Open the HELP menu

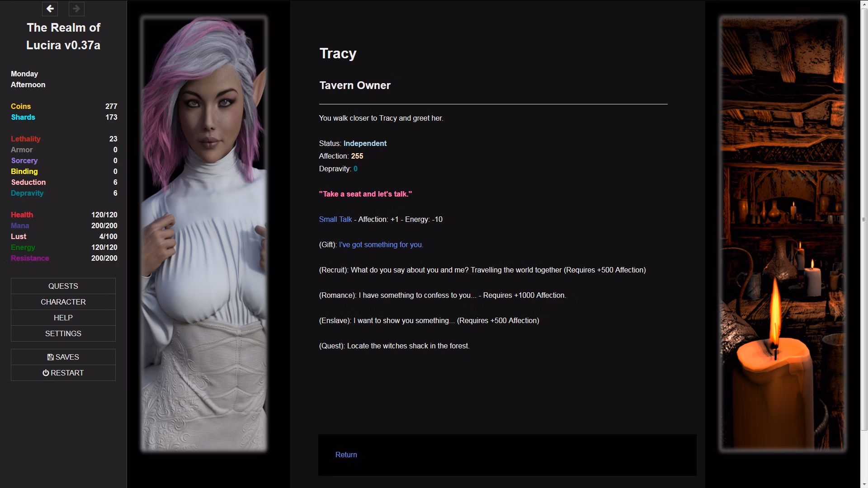pyautogui.click(x=63, y=318)
